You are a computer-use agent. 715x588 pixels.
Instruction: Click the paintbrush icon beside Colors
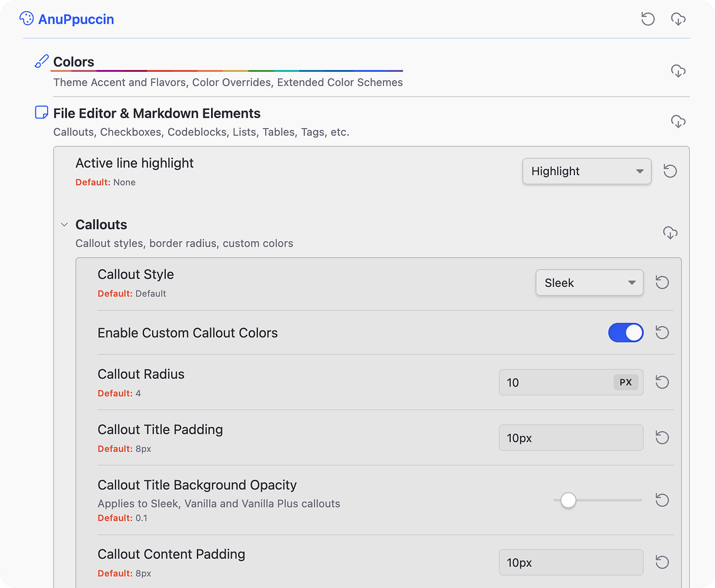[x=41, y=61]
